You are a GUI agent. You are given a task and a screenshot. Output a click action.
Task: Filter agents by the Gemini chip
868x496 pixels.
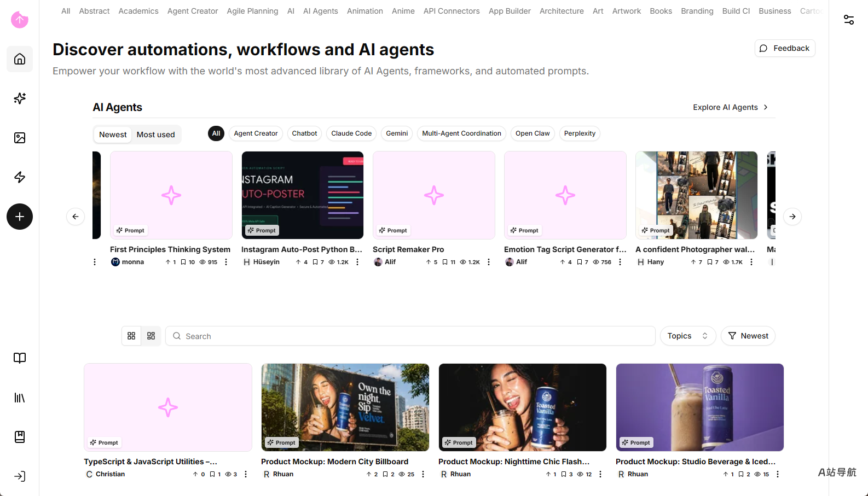point(397,133)
